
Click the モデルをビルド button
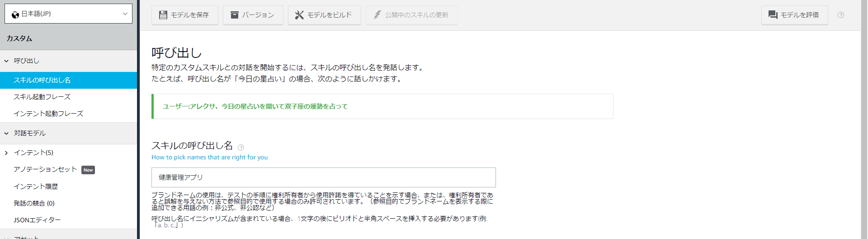pyautogui.click(x=324, y=15)
